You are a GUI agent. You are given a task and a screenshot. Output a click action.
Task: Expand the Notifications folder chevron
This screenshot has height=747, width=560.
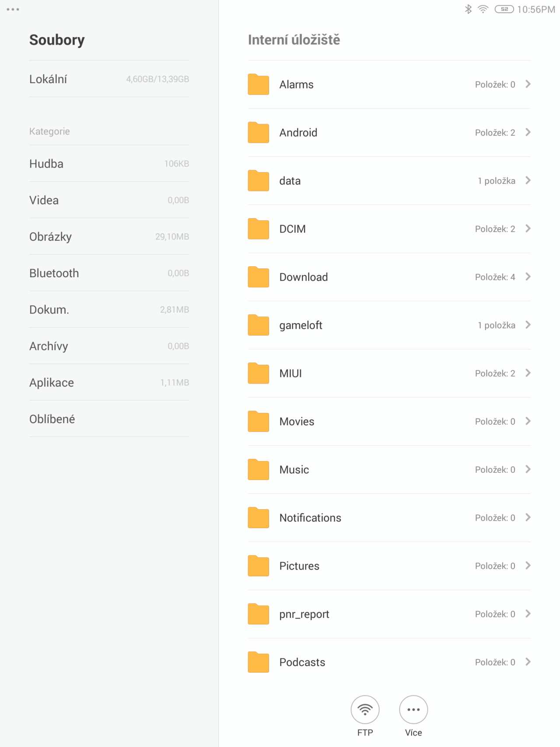pyautogui.click(x=528, y=518)
